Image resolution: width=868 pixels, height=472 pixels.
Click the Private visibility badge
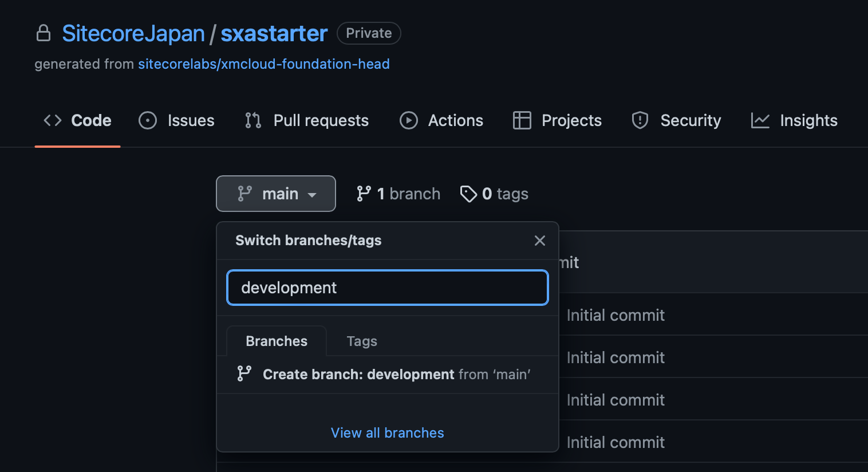(369, 33)
